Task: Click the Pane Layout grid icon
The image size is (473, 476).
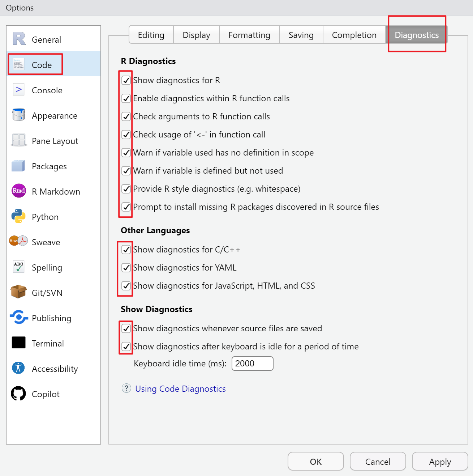Action: (18, 140)
